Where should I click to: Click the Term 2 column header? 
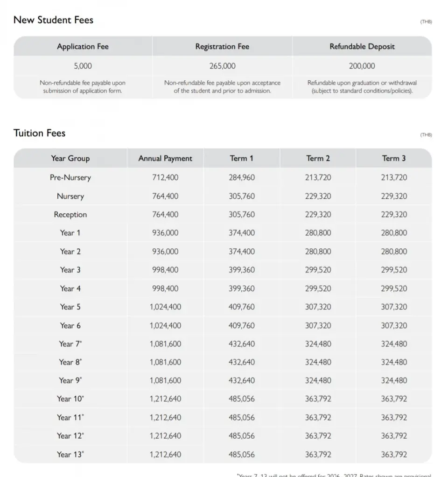point(318,158)
